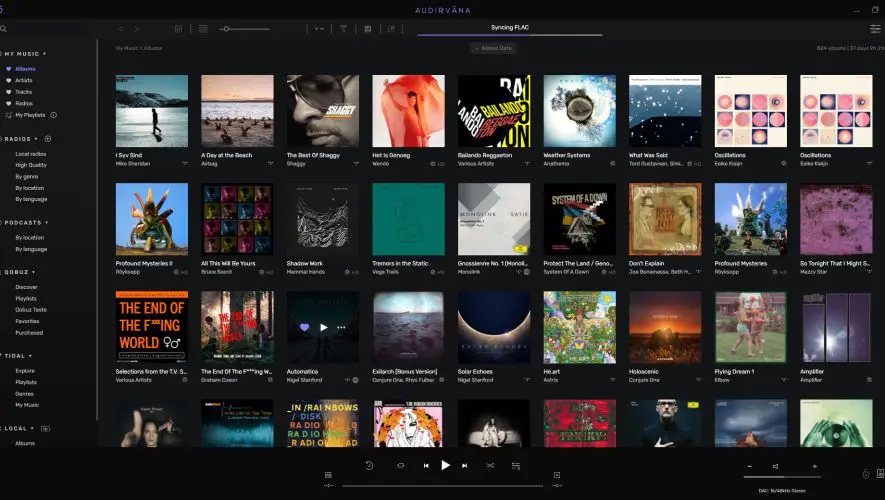Adjust the album thumbnail size slider

[x=244, y=29]
